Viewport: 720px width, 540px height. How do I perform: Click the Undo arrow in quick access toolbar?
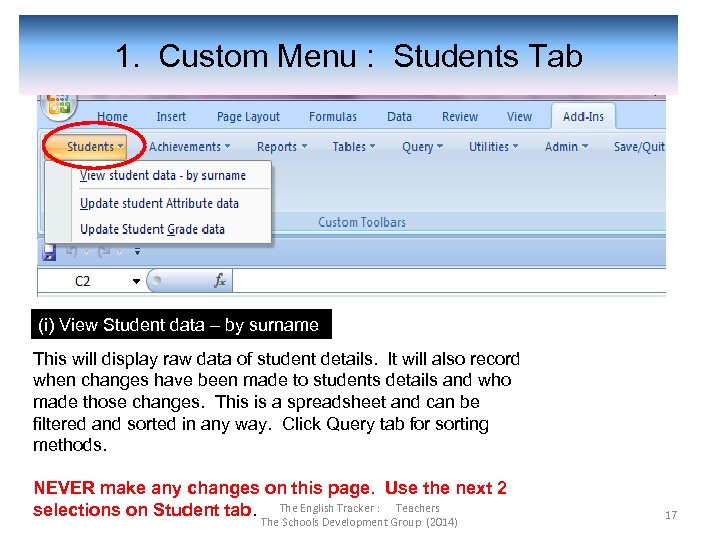pos(71,252)
